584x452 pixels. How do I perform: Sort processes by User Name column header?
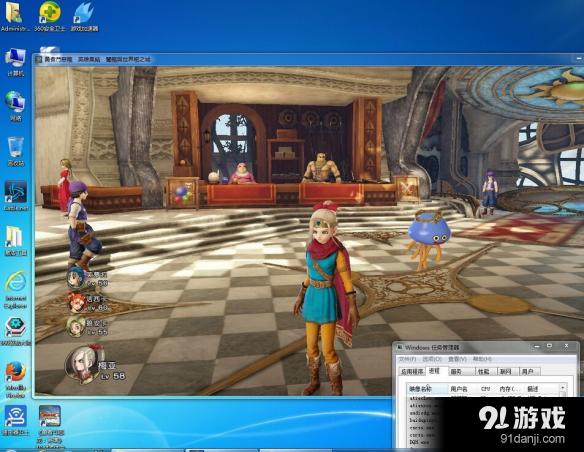(x=462, y=389)
